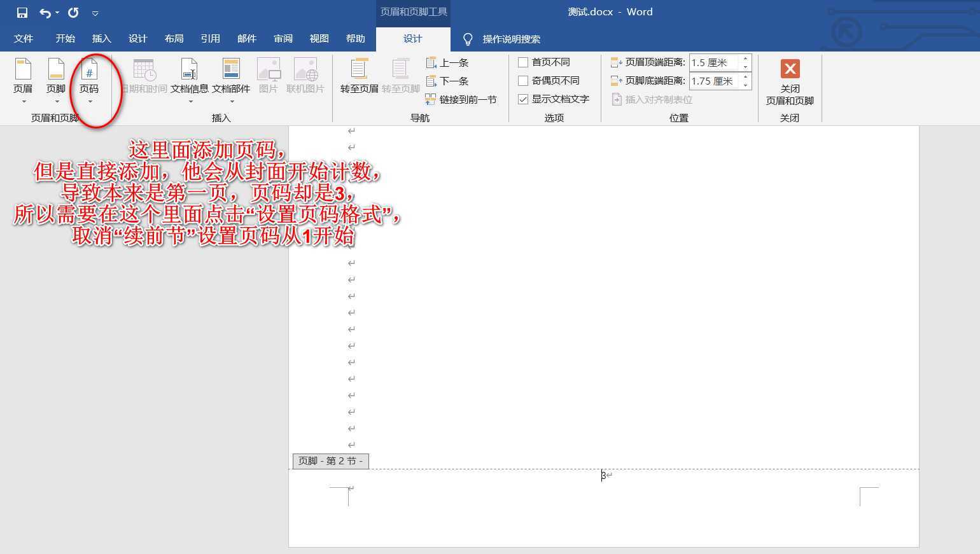Click the 选项 group label
Viewport: 980px width, 554px height.
(554, 118)
